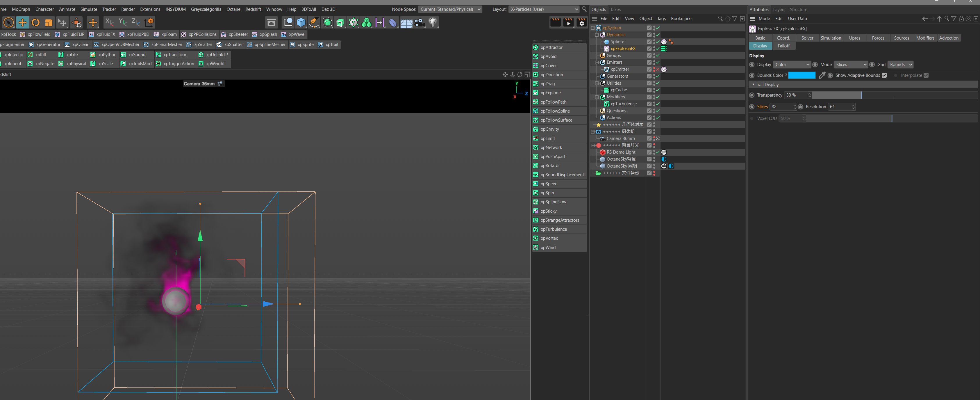Click xpAttractor in the modifier list
Viewport: 980px width, 400px height.
[559, 48]
